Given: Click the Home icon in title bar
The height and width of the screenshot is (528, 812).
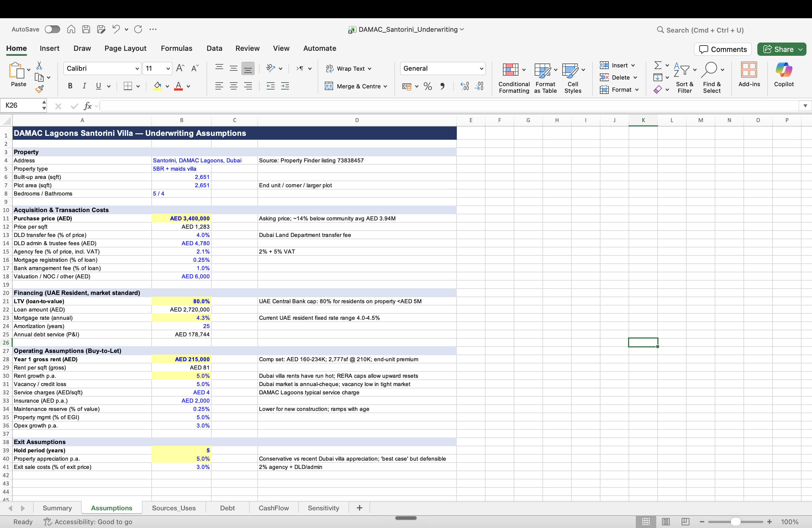Looking at the screenshot, I should point(71,29).
